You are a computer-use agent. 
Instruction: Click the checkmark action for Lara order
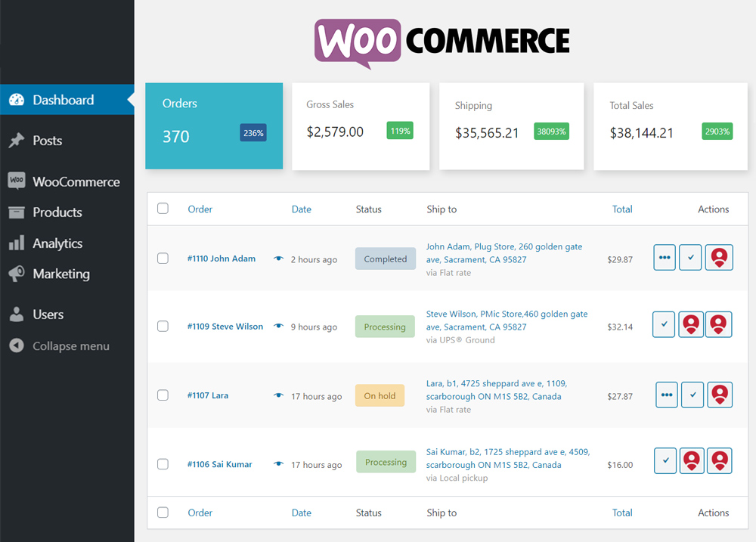692,395
